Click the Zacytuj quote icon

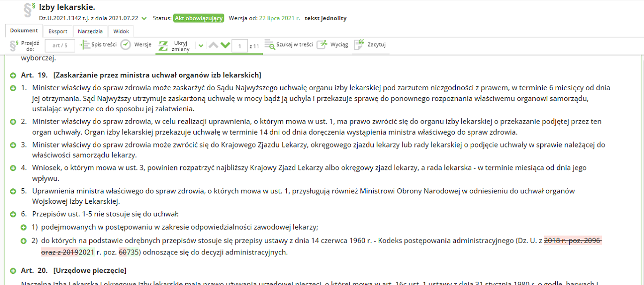pyautogui.click(x=359, y=45)
